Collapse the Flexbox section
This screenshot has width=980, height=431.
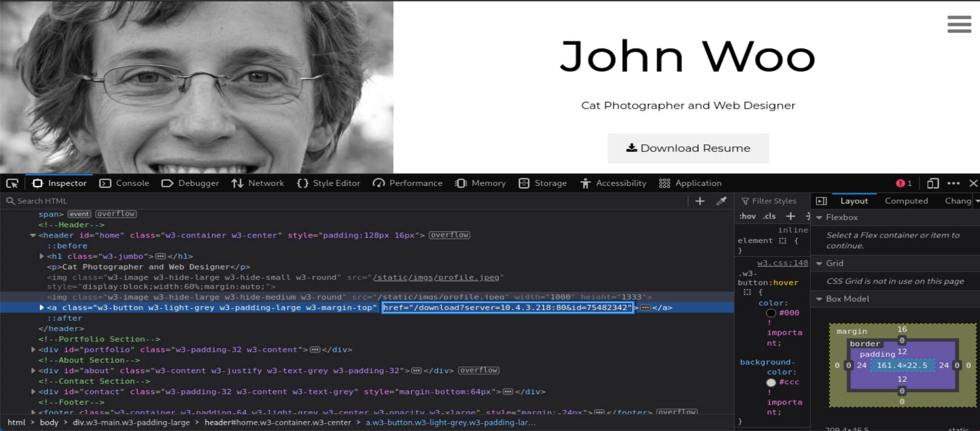pos(819,218)
